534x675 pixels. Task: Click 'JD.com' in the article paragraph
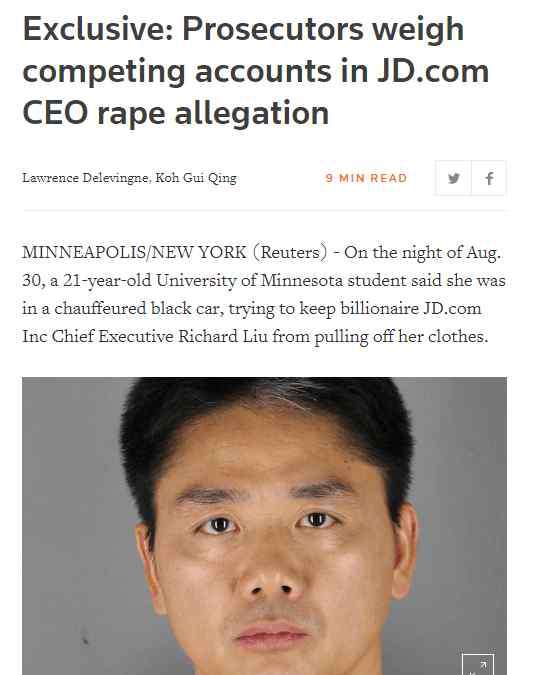(452, 308)
